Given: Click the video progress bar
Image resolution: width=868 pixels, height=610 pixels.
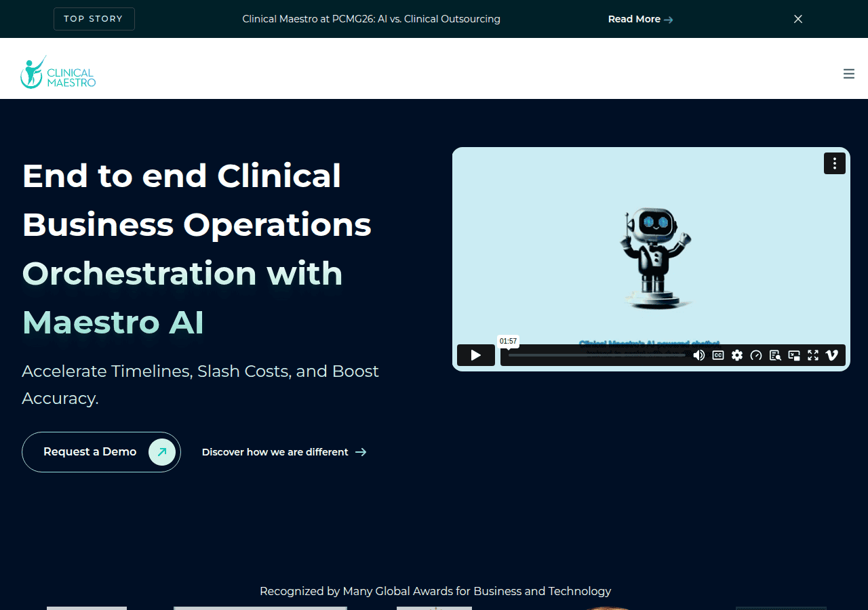Looking at the screenshot, I should pos(597,355).
